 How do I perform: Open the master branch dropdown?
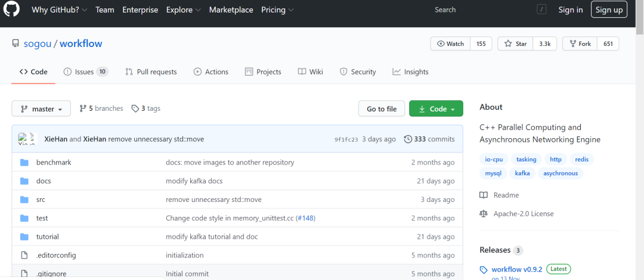point(41,109)
